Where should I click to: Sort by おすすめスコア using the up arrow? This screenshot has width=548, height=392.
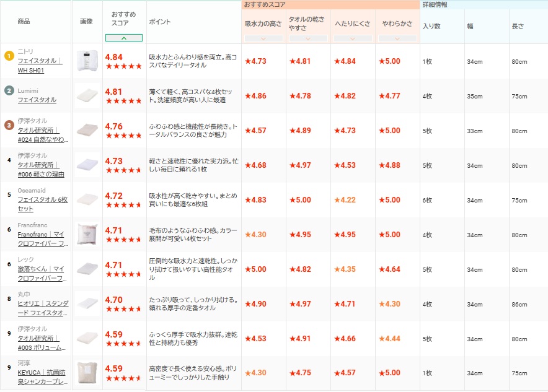point(124,38)
